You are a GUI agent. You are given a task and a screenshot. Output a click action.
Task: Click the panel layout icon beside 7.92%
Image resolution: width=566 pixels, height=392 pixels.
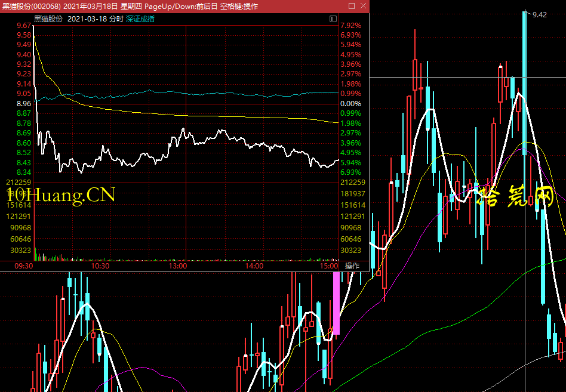pyautogui.click(x=333, y=18)
